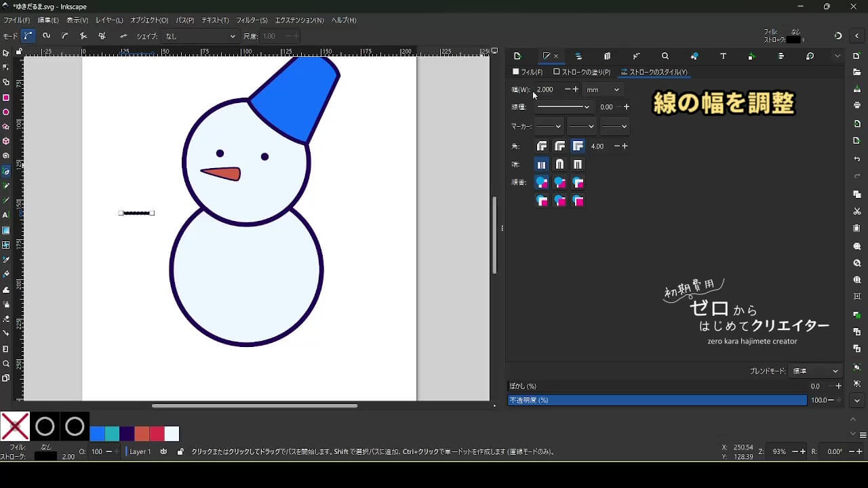
Task: Click the Selector arrow tool
Action: [6, 53]
